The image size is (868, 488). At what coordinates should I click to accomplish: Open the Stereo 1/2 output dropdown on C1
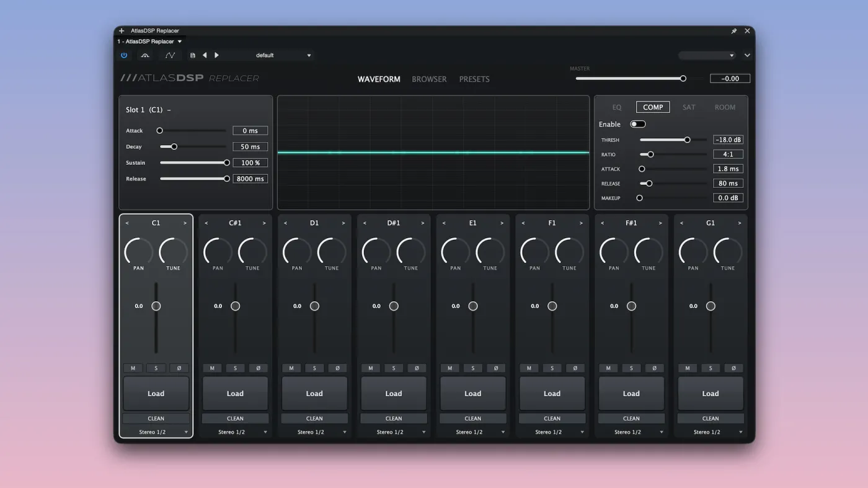(x=156, y=432)
